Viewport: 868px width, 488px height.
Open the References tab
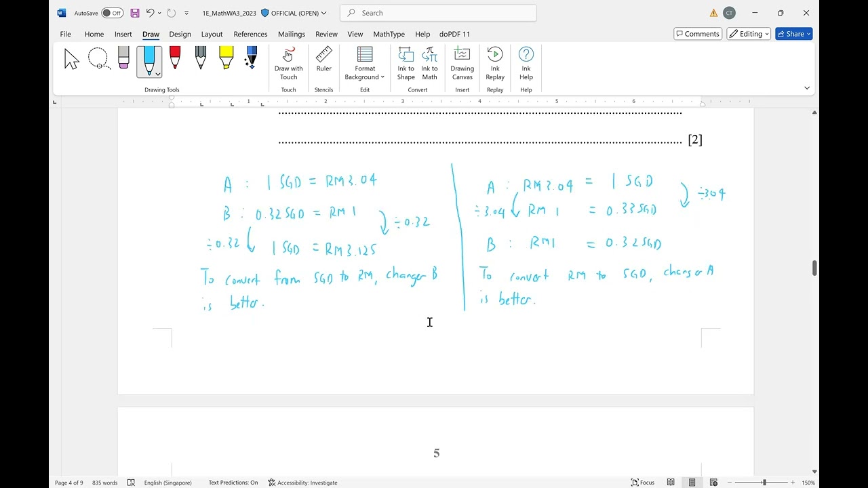point(250,34)
